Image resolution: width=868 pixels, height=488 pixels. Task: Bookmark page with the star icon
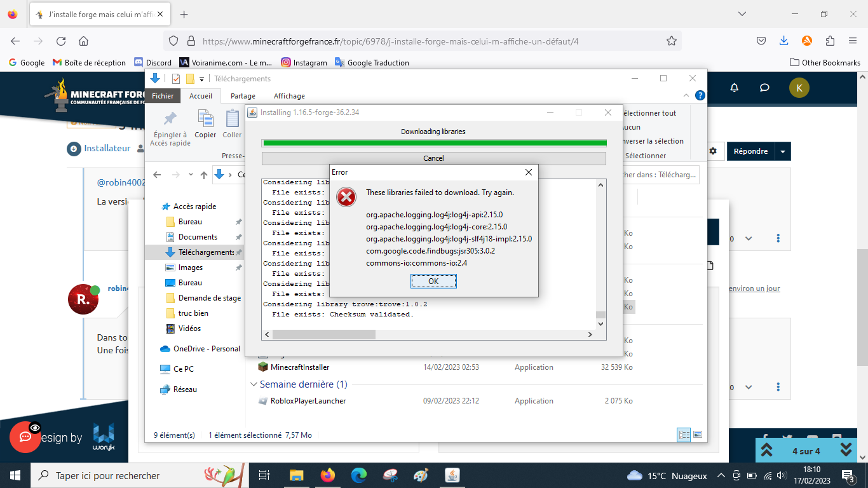(671, 41)
